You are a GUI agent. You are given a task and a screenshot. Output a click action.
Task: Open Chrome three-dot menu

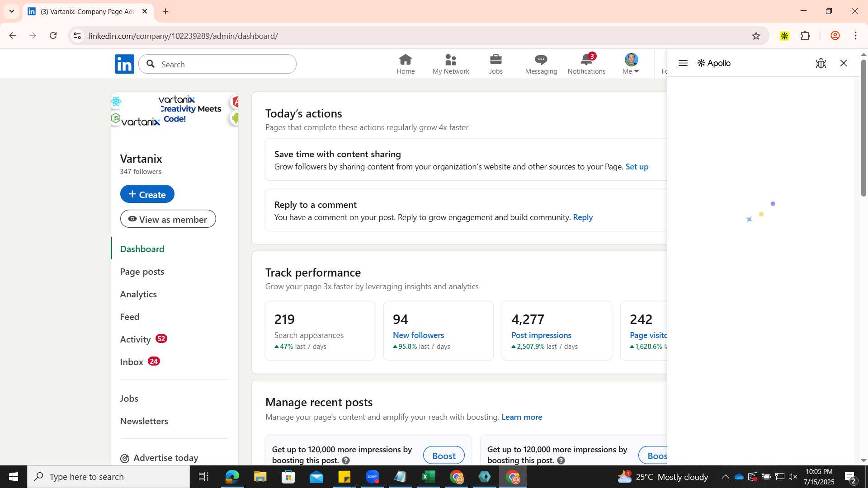[x=856, y=36]
